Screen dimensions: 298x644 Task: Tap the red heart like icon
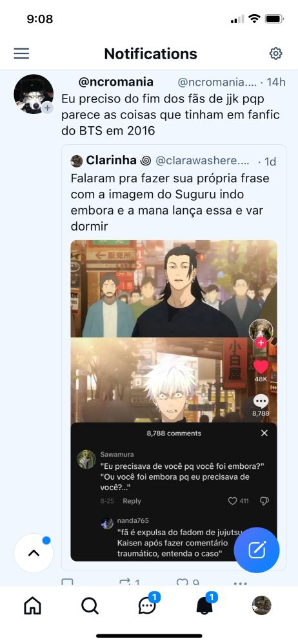(261, 366)
